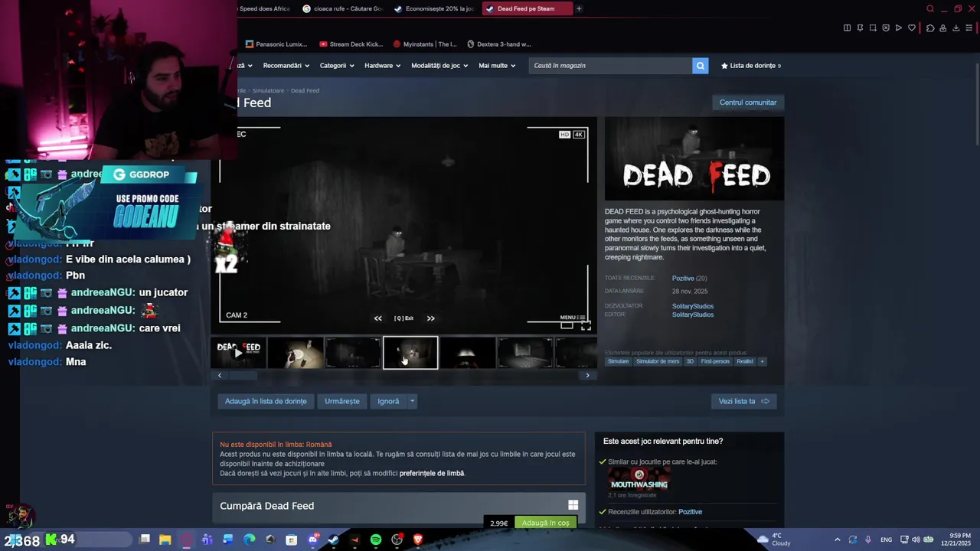The height and width of the screenshot is (551, 980).
Task: Click the blue Steam store search button
Action: click(700, 66)
